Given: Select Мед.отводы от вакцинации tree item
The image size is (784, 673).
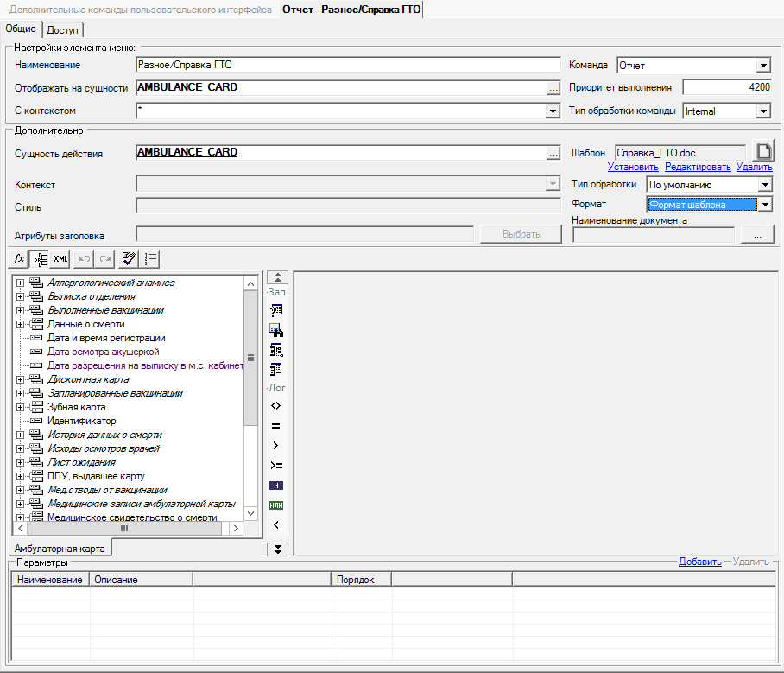Looking at the screenshot, I should click(108, 490).
